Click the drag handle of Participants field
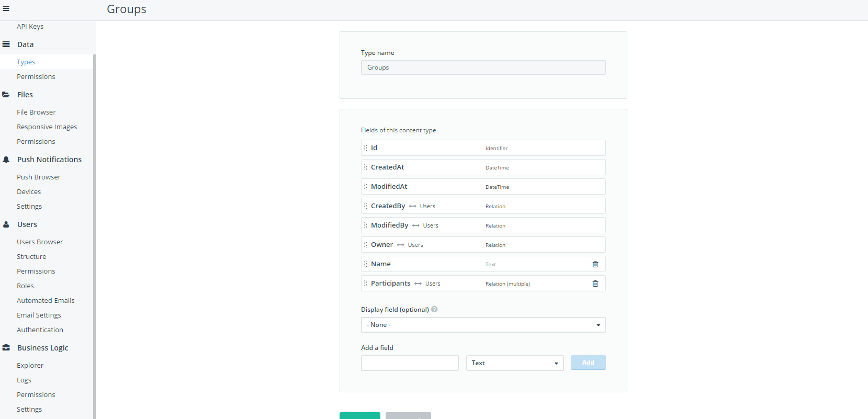 click(366, 284)
